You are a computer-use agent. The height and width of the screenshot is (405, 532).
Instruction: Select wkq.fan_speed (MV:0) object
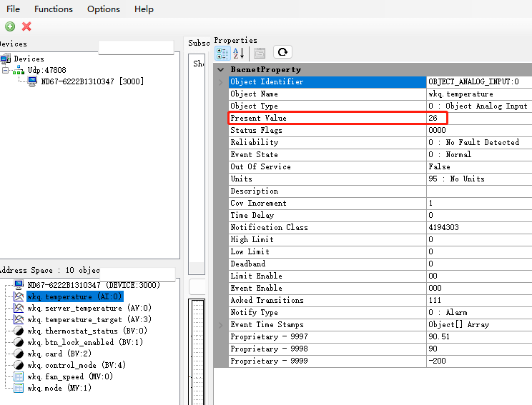(x=70, y=376)
